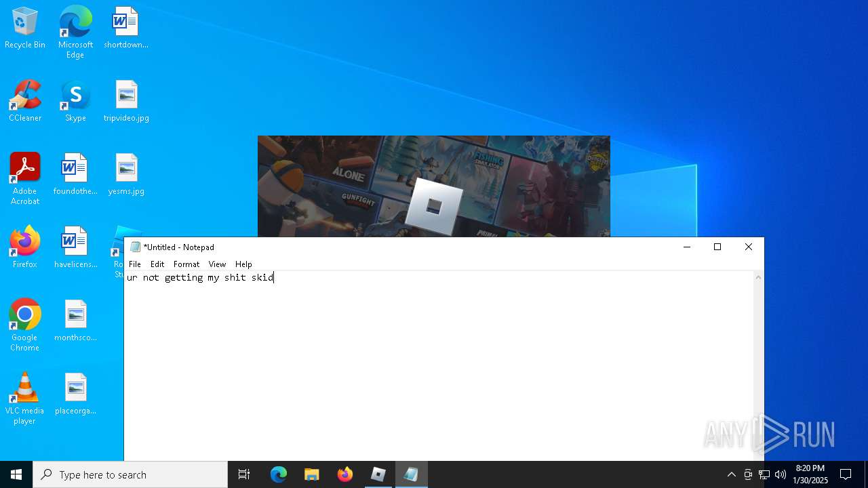Image resolution: width=868 pixels, height=488 pixels.
Task: Select yesms.jpg image file
Action: click(x=126, y=175)
